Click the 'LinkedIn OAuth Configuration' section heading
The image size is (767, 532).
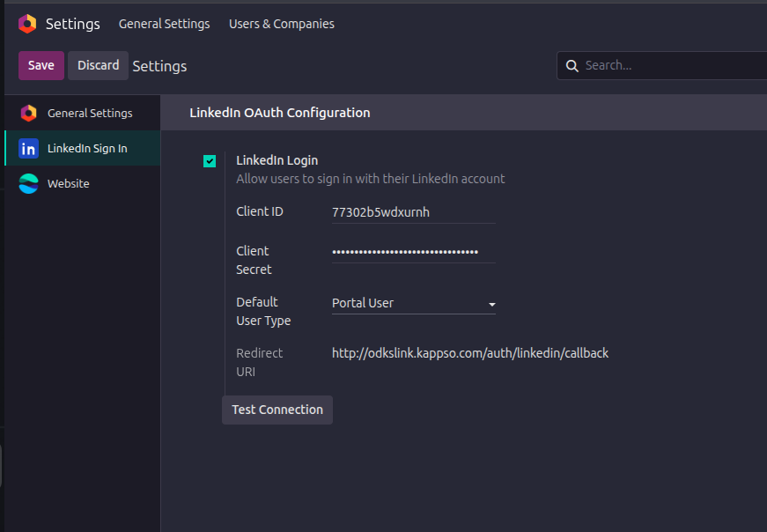280,113
